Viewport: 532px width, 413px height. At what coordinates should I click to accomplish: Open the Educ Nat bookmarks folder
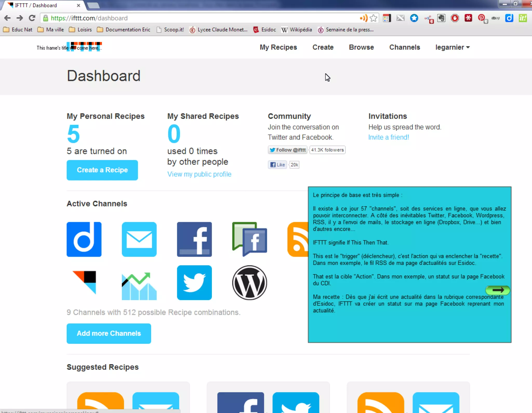point(18,30)
